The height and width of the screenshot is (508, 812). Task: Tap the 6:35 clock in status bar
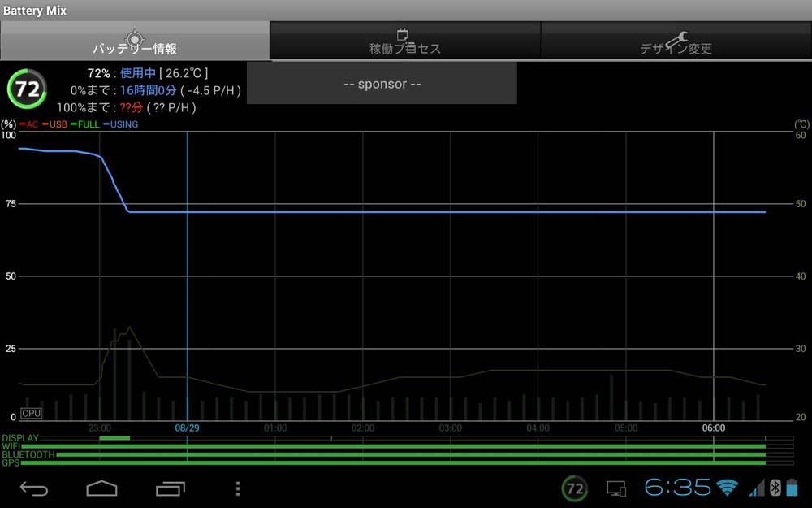click(x=677, y=488)
